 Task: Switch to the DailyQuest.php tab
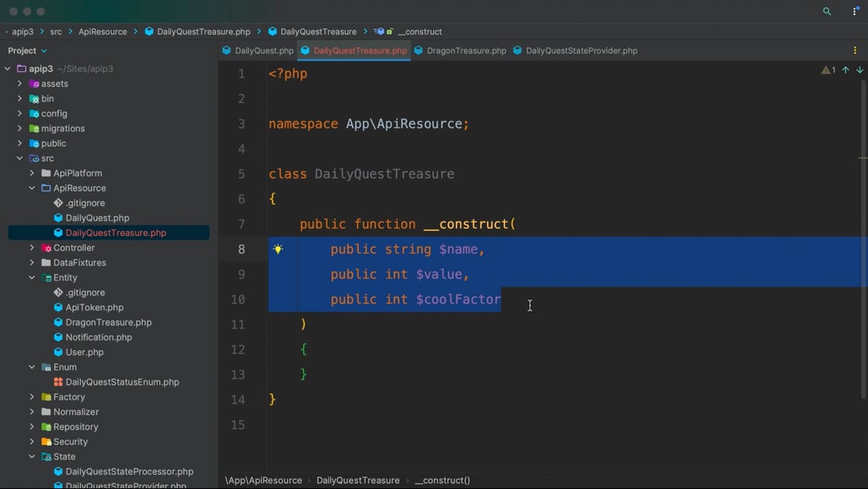click(x=264, y=51)
